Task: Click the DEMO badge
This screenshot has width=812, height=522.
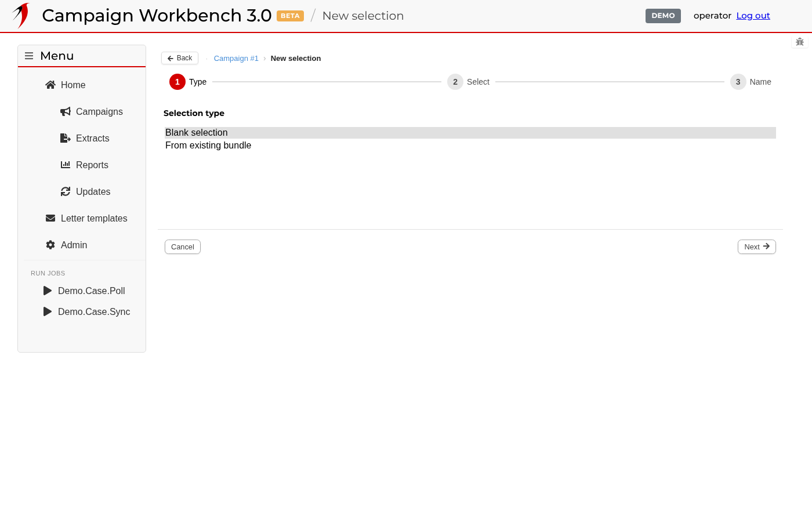Action: [x=663, y=16]
